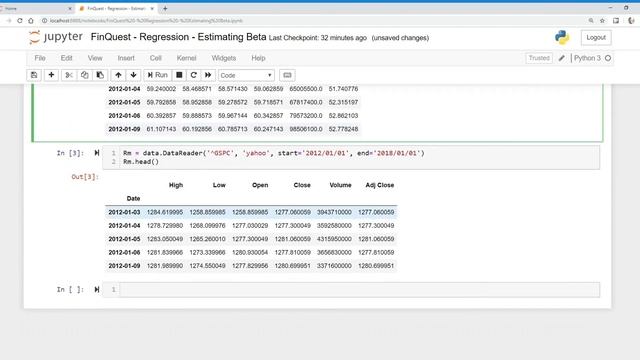Open the Help menu
Image resolution: width=640 pixels, height=360 pixels.
(258, 58)
